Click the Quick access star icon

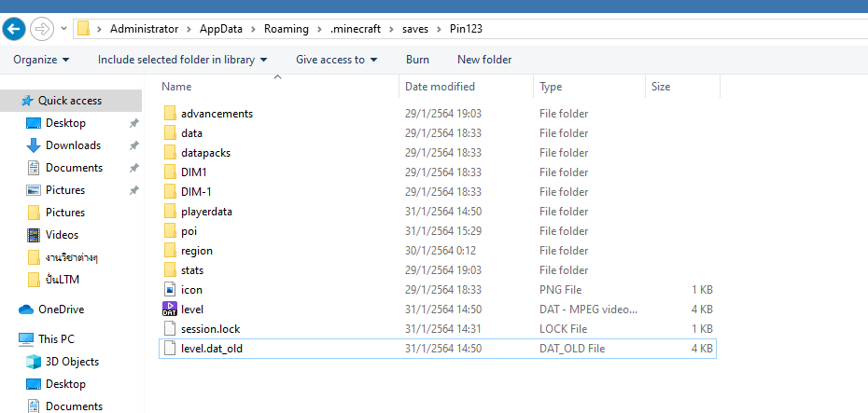26,101
